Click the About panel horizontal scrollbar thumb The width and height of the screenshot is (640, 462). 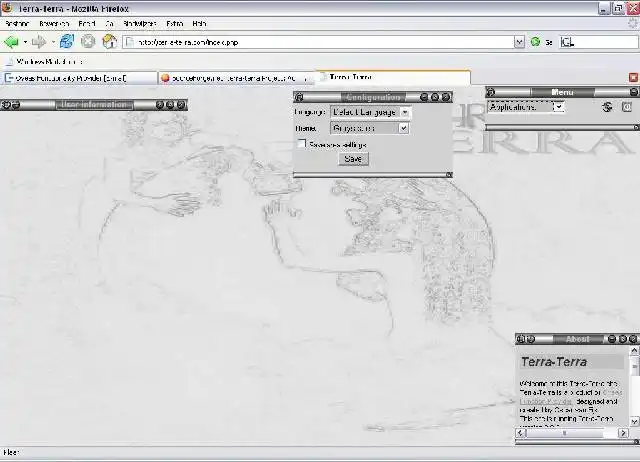tap(565, 433)
